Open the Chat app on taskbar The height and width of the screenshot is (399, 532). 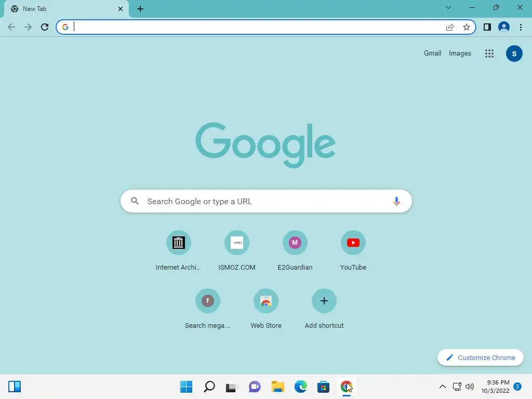pyautogui.click(x=255, y=387)
